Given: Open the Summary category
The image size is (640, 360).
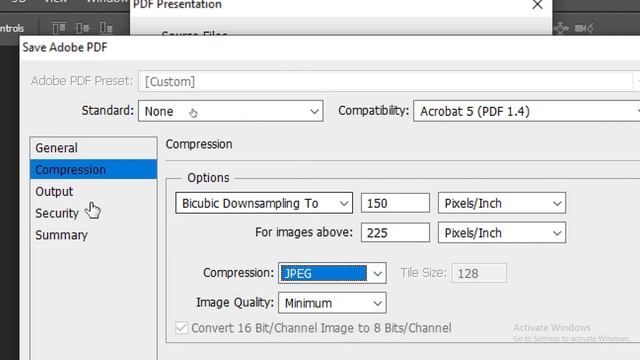Looking at the screenshot, I should [x=93, y=235].
